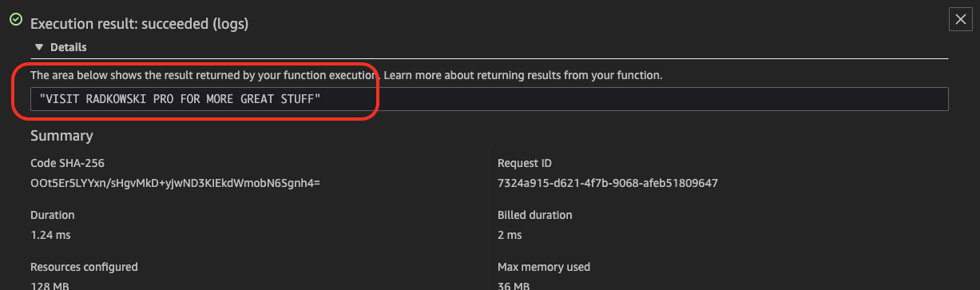The width and height of the screenshot is (980, 290).
Task: Click inside the function result output box
Action: [x=489, y=99]
